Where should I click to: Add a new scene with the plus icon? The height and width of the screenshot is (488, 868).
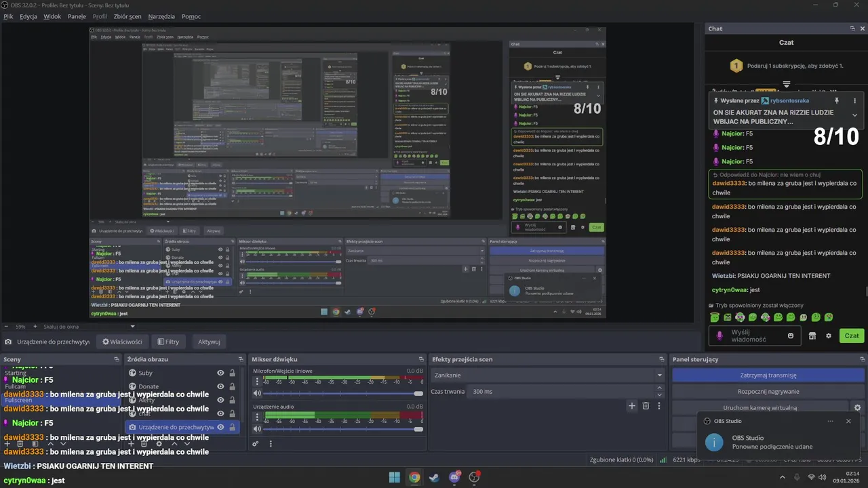click(x=7, y=444)
